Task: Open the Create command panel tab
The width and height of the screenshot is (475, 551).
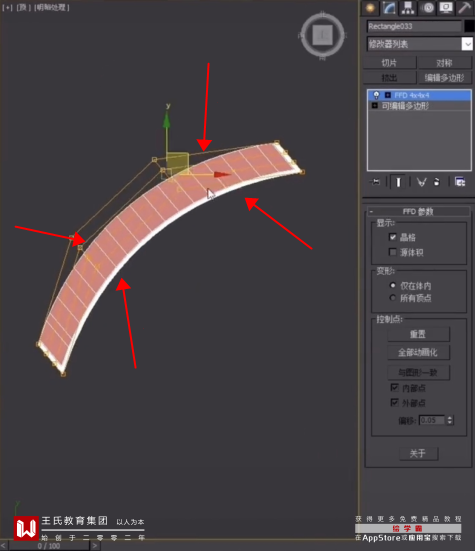Action: pos(370,8)
